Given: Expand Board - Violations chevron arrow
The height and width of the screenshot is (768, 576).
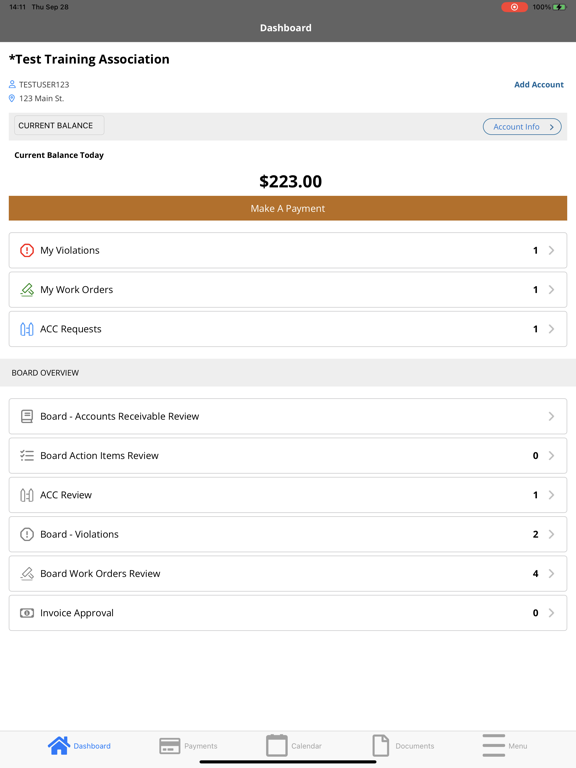Looking at the screenshot, I should tap(552, 534).
